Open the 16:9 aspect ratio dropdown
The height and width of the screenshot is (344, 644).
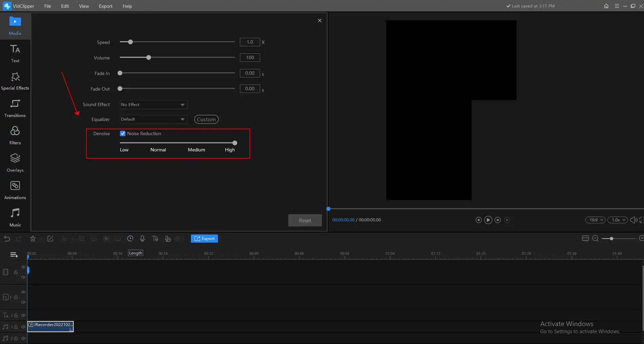click(x=595, y=220)
